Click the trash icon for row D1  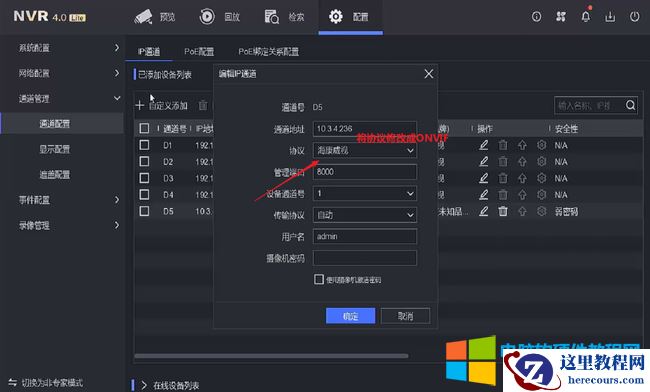503,145
